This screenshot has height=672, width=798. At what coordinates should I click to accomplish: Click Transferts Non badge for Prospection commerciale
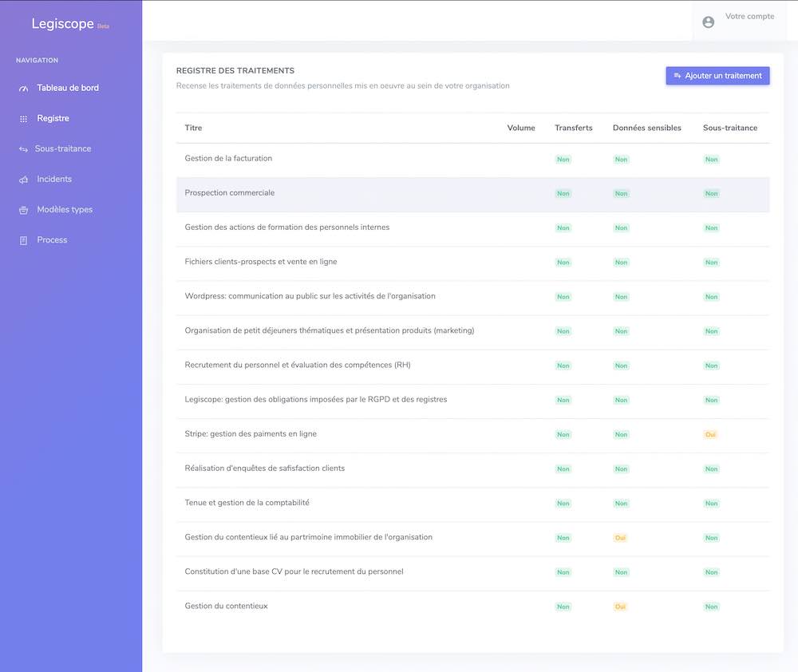click(x=563, y=194)
